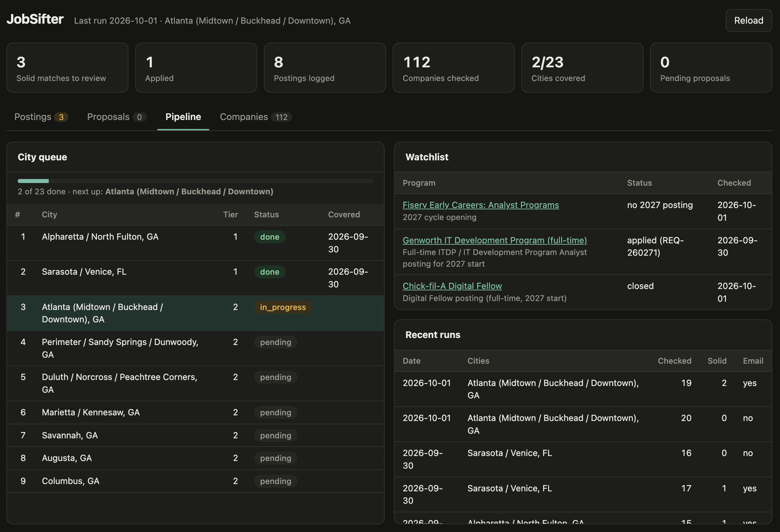This screenshot has width=780, height=532.
Task: Select the Pending proposals stat card
Action: click(x=711, y=67)
